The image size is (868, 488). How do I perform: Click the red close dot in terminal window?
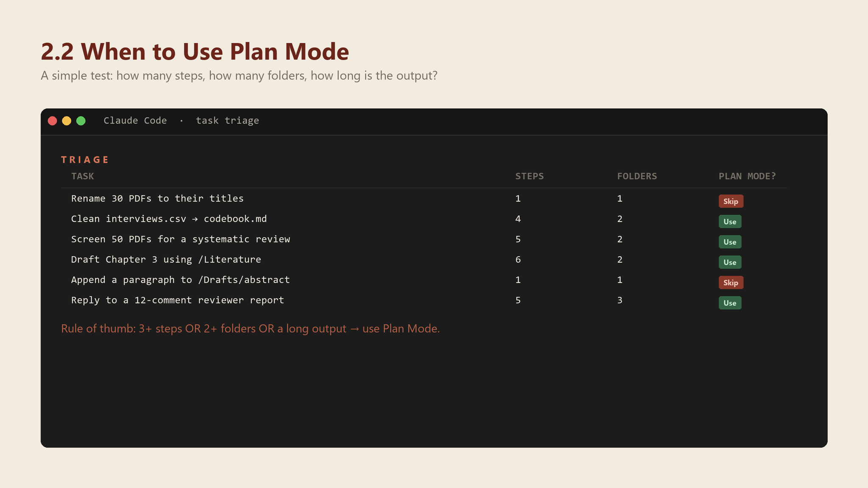point(53,121)
